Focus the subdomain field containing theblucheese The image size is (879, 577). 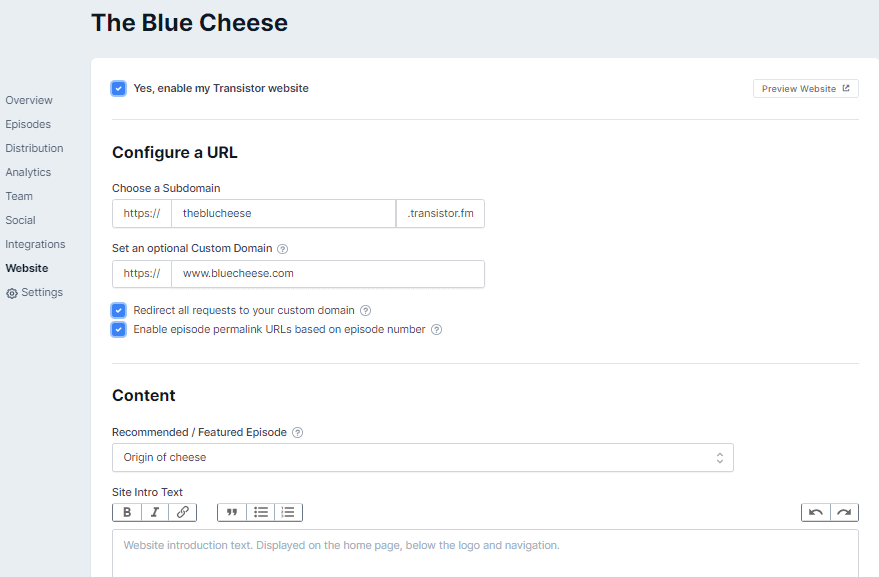(284, 214)
